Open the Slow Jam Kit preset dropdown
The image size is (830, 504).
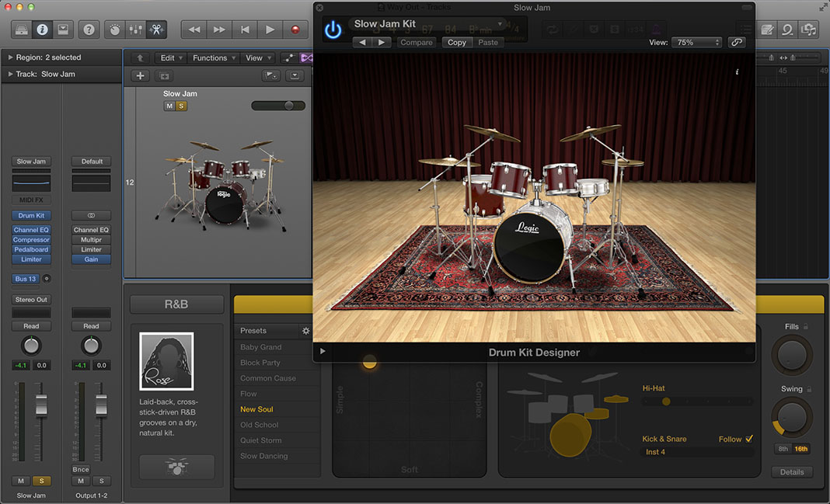tap(427, 24)
